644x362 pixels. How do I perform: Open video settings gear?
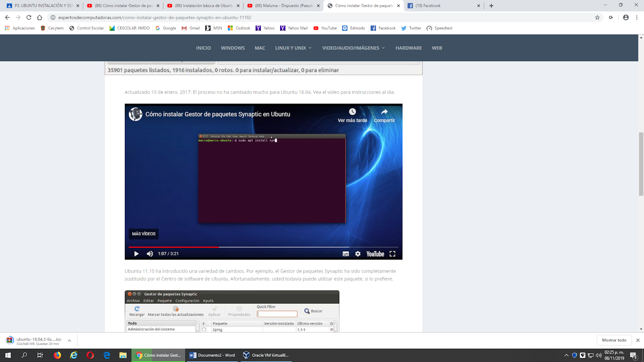(x=358, y=254)
